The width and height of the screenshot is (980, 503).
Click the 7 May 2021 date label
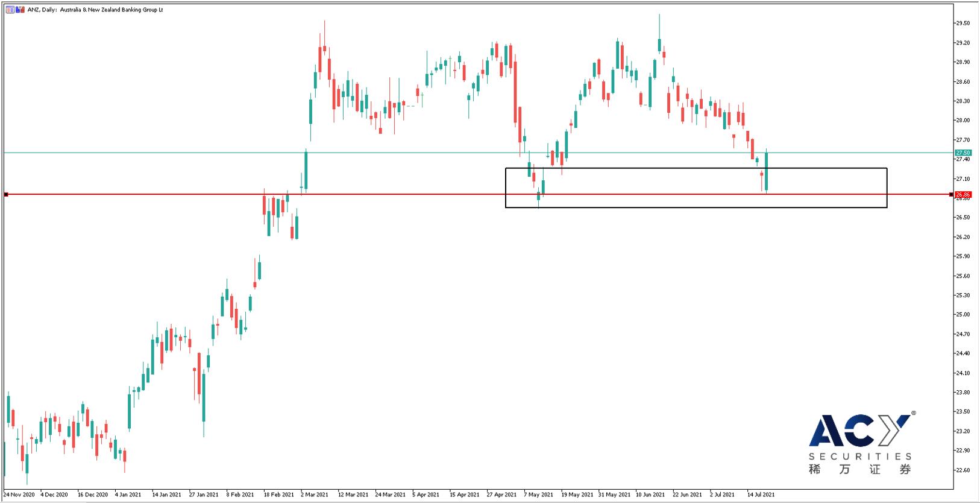pos(538,495)
